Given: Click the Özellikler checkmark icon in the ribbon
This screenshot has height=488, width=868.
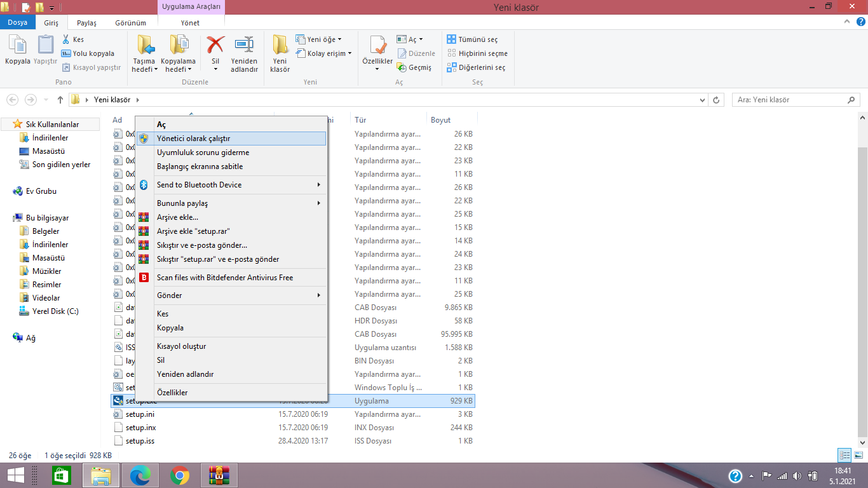Looking at the screenshot, I should click(x=378, y=44).
